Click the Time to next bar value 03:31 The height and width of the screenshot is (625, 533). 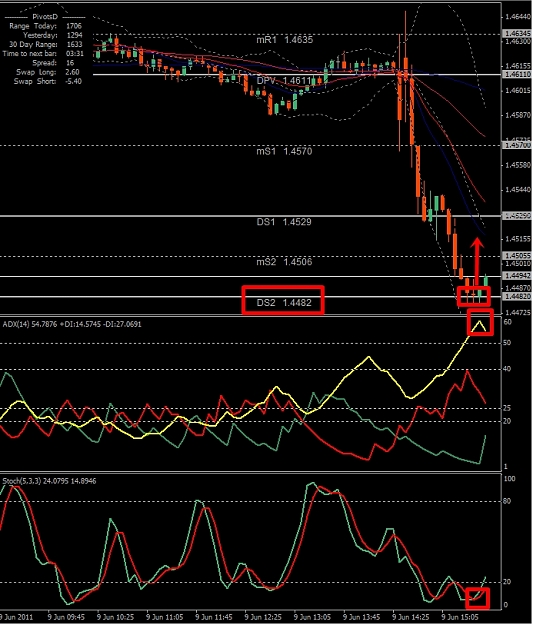(75, 53)
